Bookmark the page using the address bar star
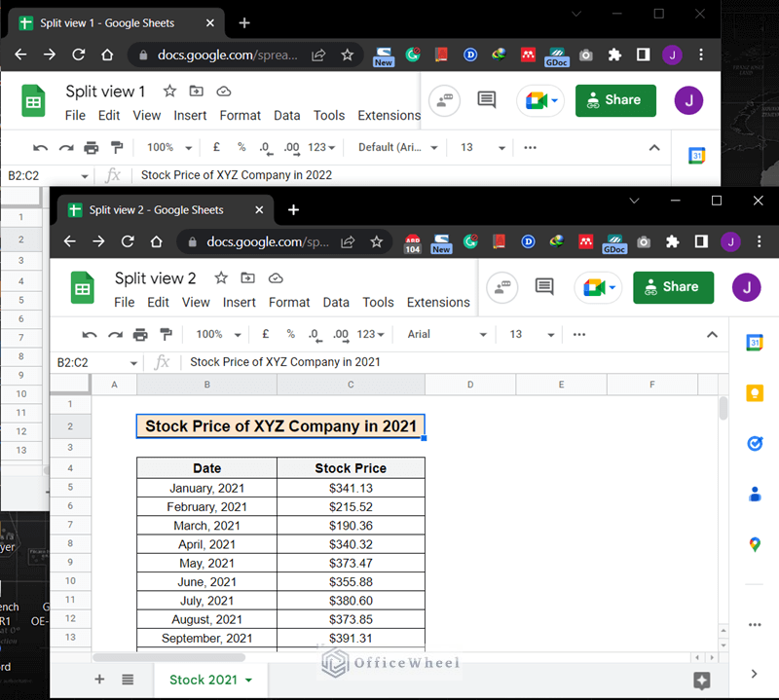The image size is (779, 700). coord(375,241)
